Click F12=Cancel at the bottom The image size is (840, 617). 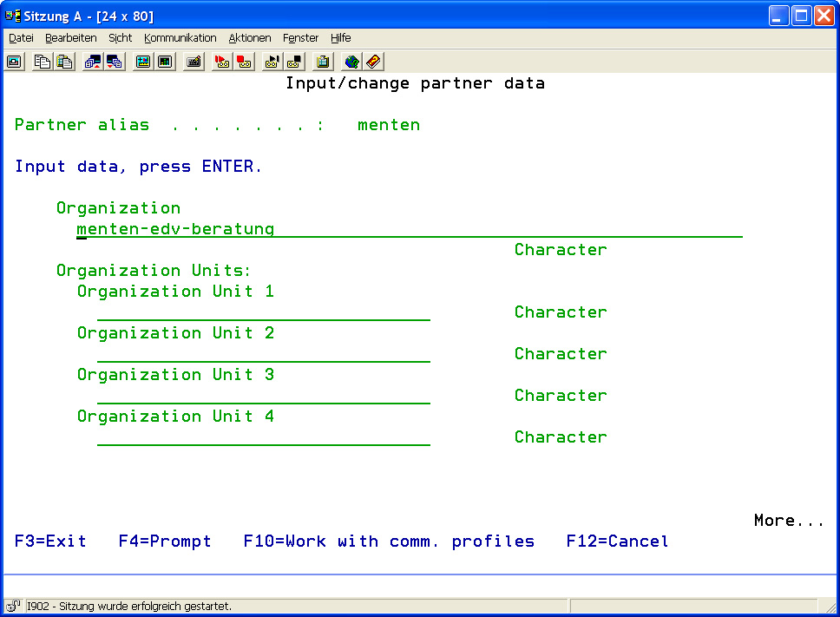[x=617, y=542]
